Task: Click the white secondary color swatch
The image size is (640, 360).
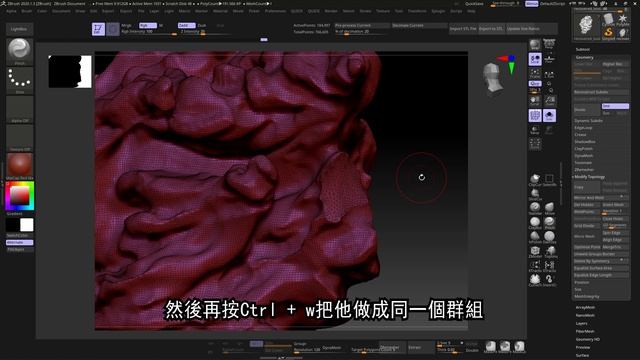Action: click(x=27, y=225)
